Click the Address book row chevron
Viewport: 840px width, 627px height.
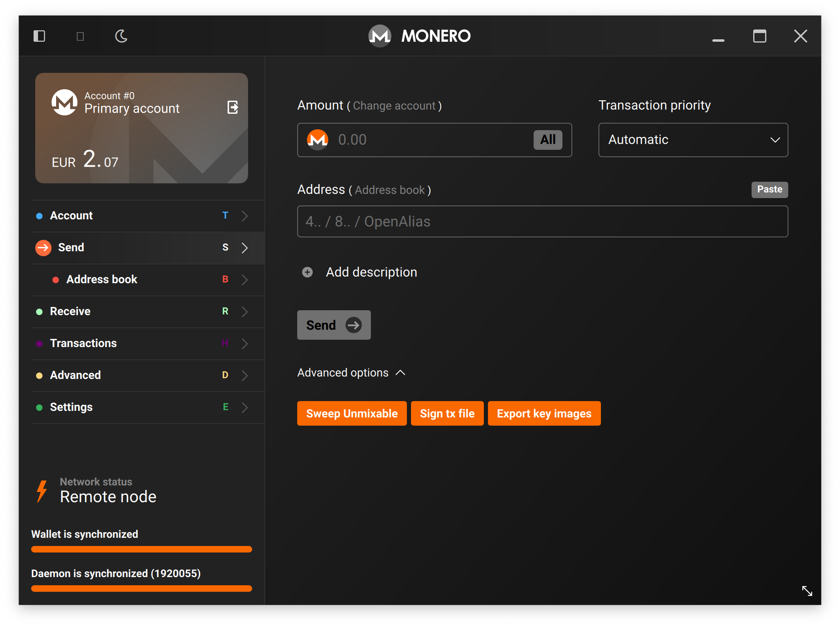tap(245, 280)
